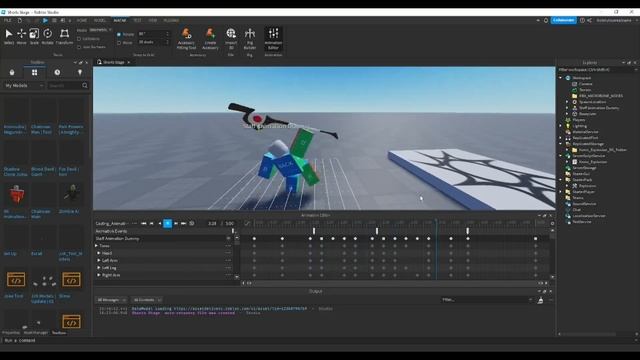Switch to the Properties panel tab

pos(11,333)
